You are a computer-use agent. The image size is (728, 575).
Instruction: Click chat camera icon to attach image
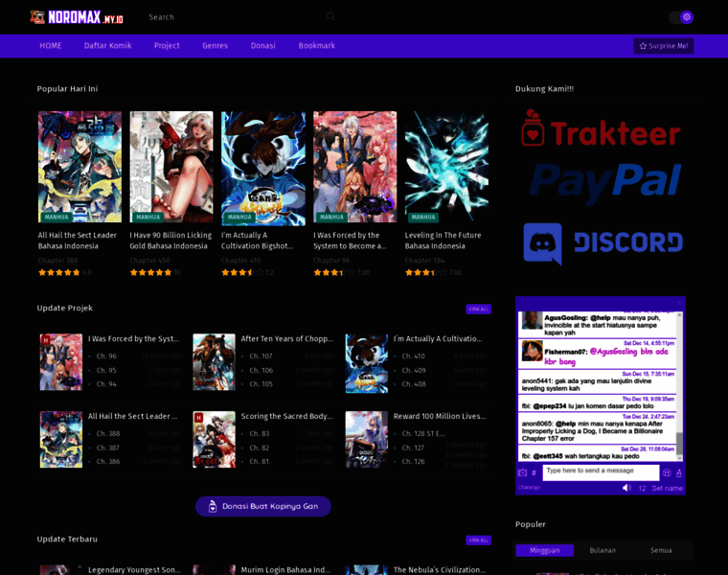522,472
